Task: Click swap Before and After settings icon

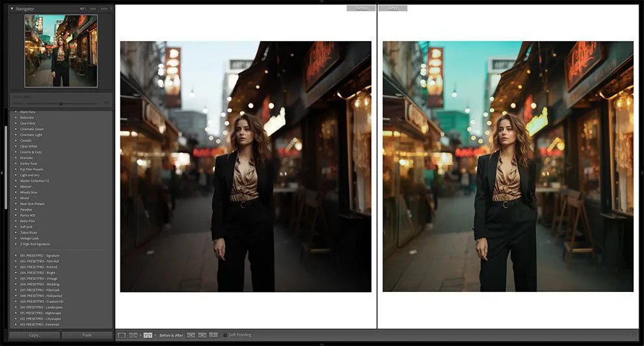Action: click(x=213, y=335)
